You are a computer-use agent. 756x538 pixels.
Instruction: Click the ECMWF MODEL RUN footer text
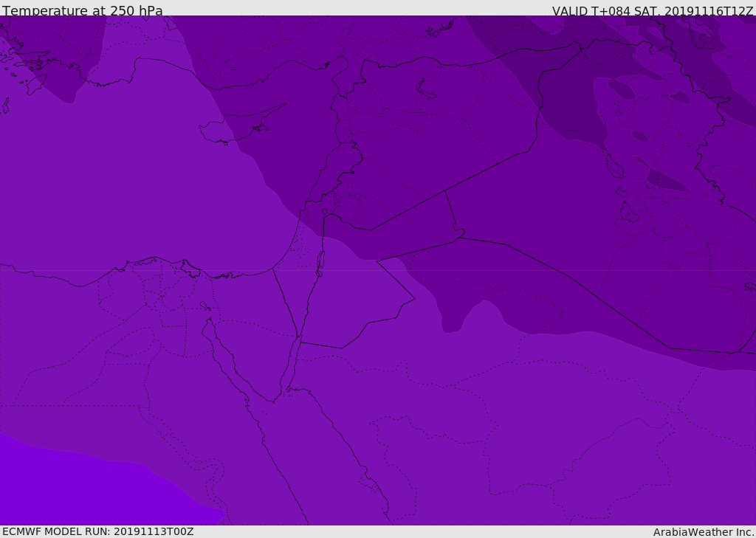98,531
